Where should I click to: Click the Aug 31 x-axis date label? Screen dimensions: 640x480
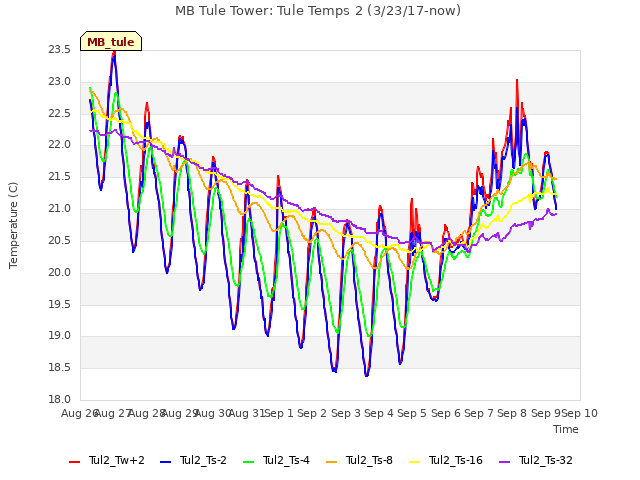pos(247,413)
